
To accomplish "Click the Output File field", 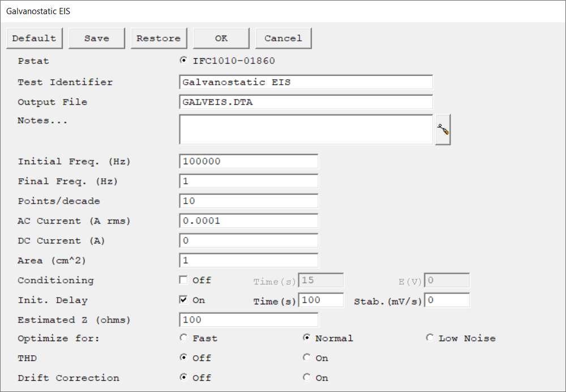I will point(306,102).
